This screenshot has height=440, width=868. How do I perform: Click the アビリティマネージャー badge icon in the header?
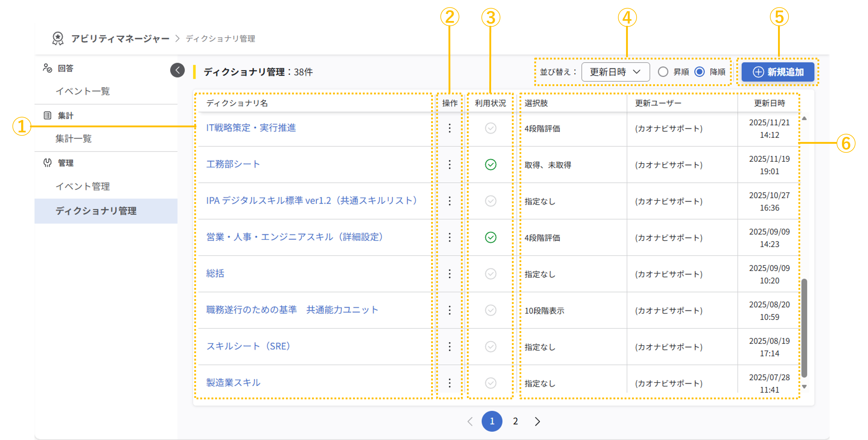click(x=58, y=39)
